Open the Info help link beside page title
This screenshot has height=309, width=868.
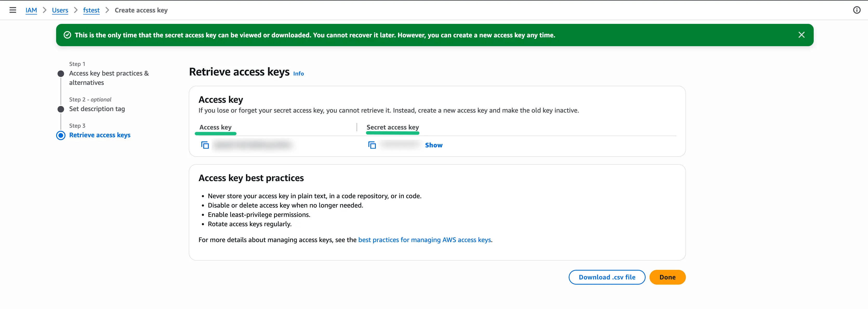298,73
